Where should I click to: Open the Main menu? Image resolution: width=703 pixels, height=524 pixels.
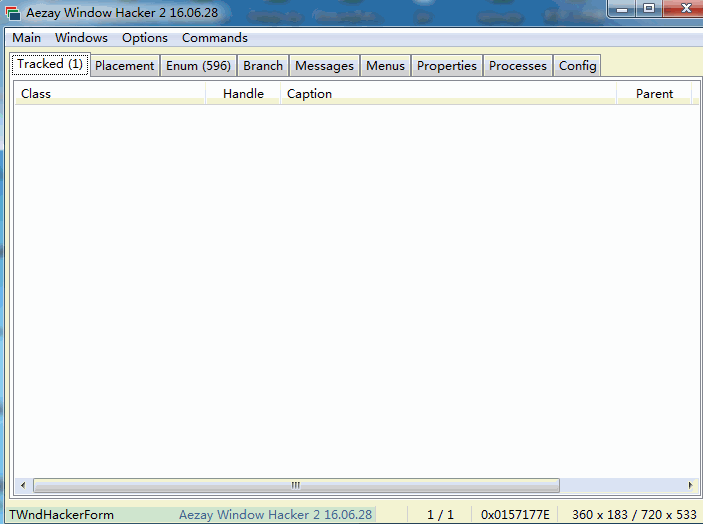tap(26, 38)
